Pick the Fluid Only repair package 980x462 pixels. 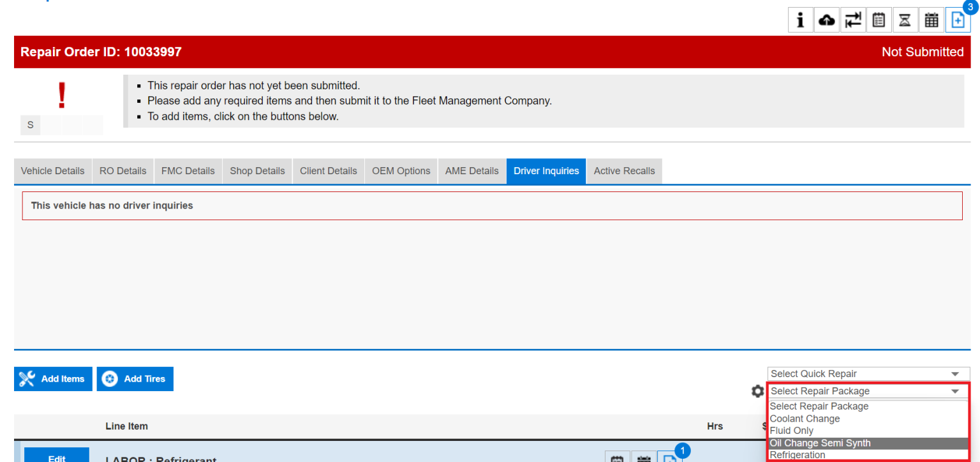tap(791, 431)
